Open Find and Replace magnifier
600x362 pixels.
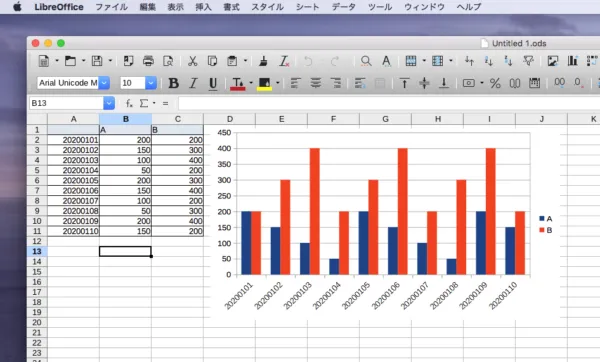(x=366, y=61)
